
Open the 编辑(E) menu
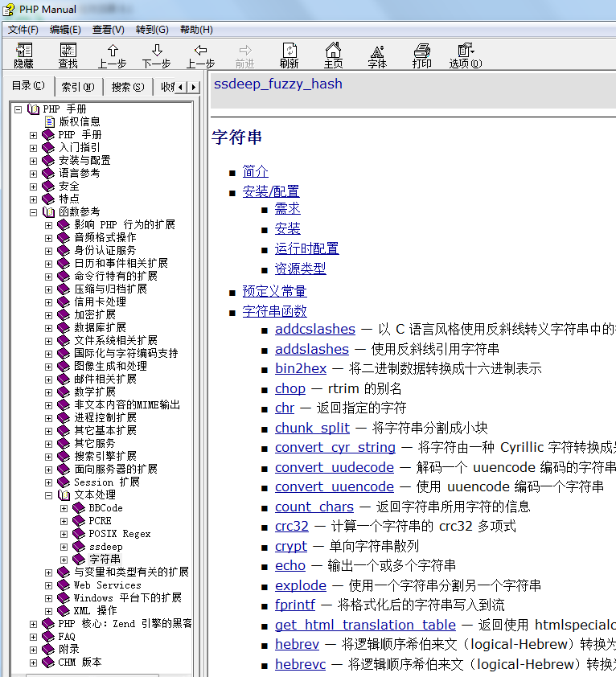(x=65, y=30)
